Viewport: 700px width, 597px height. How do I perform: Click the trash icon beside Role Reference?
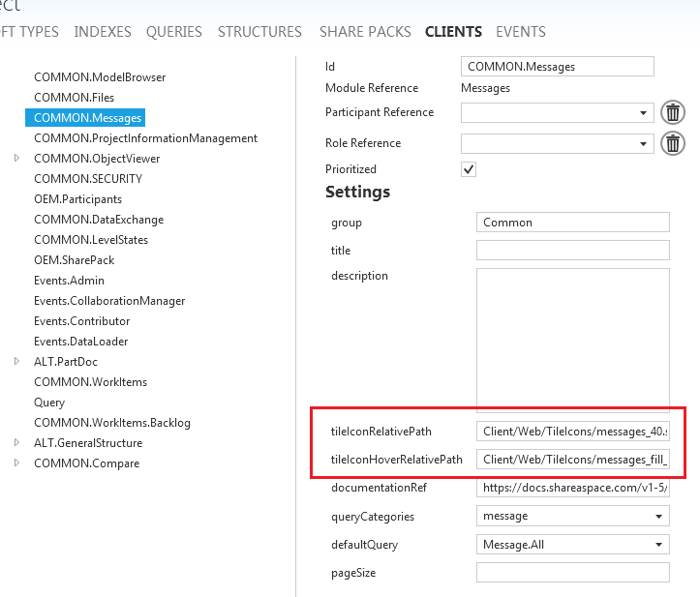[x=673, y=143]
